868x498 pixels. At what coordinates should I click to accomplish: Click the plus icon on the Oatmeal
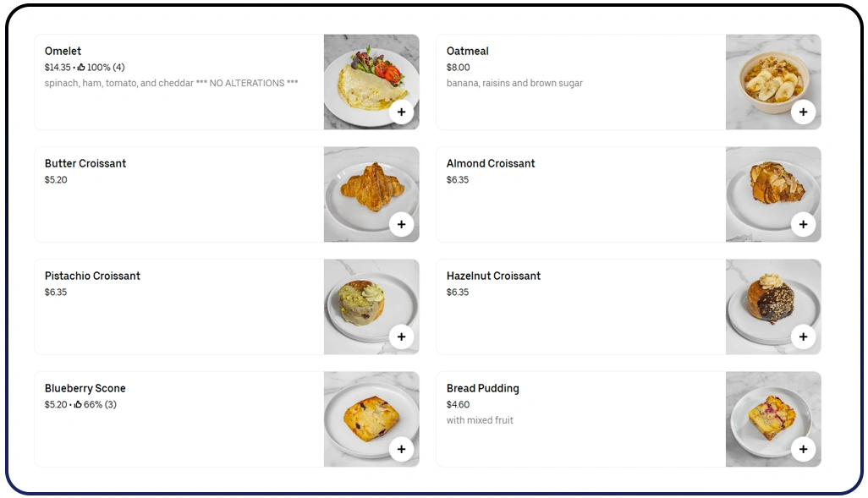[x=803, y=112]
